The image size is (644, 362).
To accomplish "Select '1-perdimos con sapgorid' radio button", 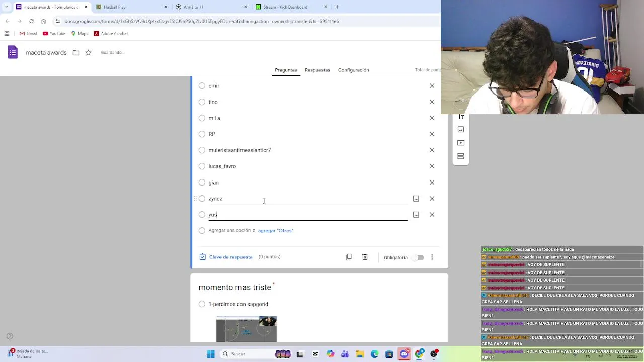I will (202, 304).
